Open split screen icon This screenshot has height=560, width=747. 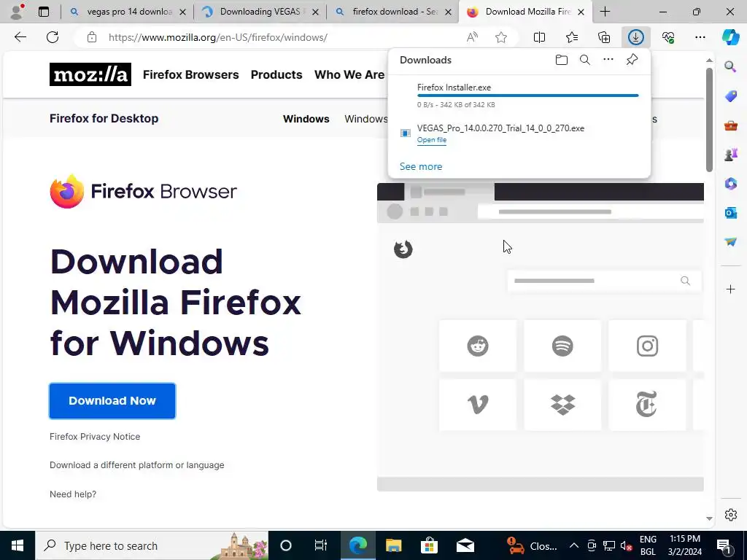click(x=539, y=37)
